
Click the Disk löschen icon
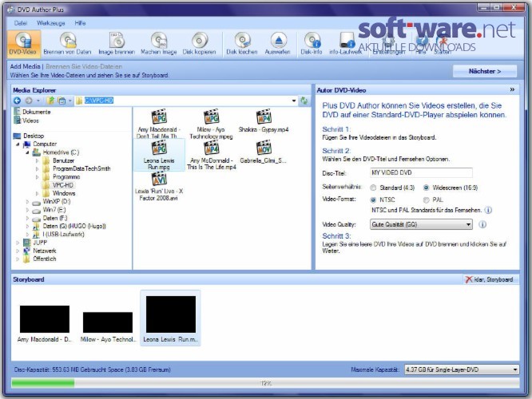click(x=242, y=43)
